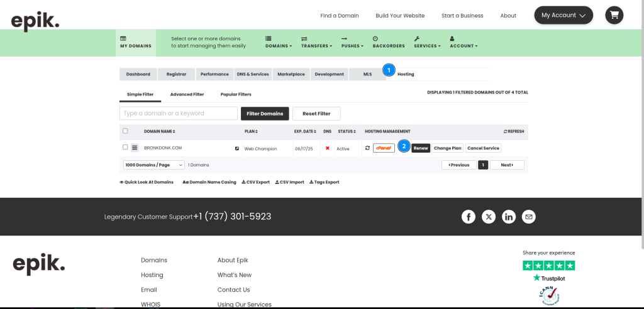
Task: Open the Domains dropdown menu
Action: 279,42
